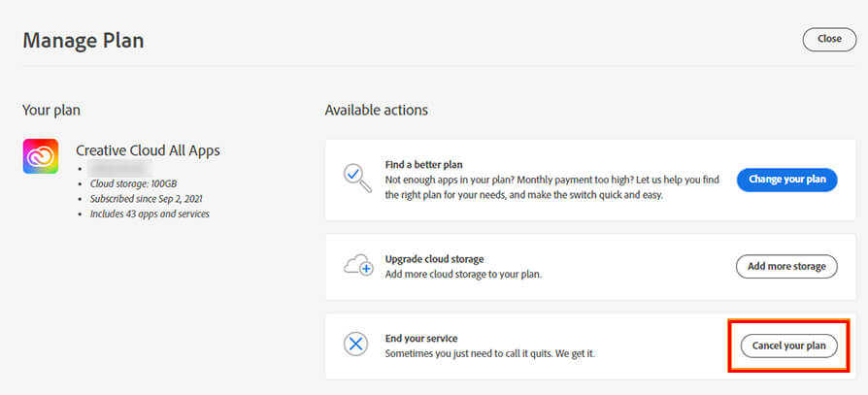Click the Creative Cloud rainbow logo icon
868x395 pixels.
pos(41,155)
